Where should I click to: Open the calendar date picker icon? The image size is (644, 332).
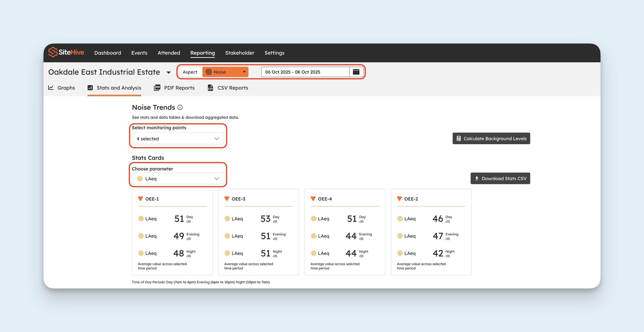356,72
